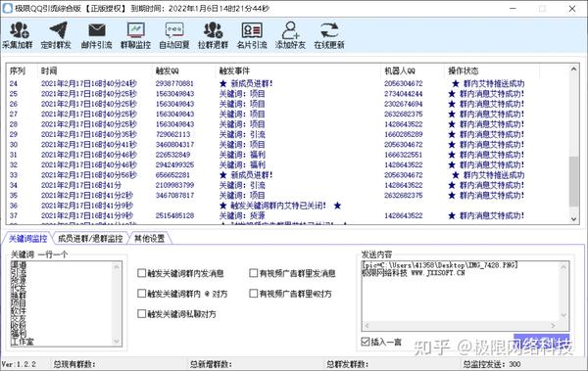Screen dimensions: 588x371
Task: Click event 关键词: 货源 in row 37
Action: (242, 215)
